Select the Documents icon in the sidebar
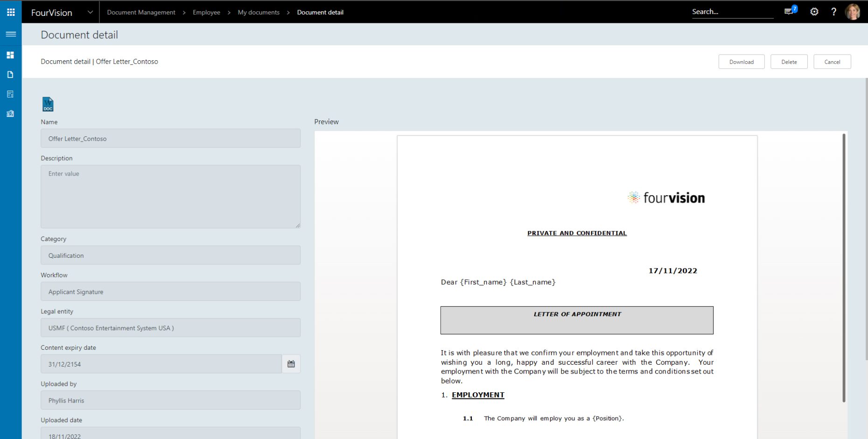This screenshot has width=868, height=439. [10, 74]
